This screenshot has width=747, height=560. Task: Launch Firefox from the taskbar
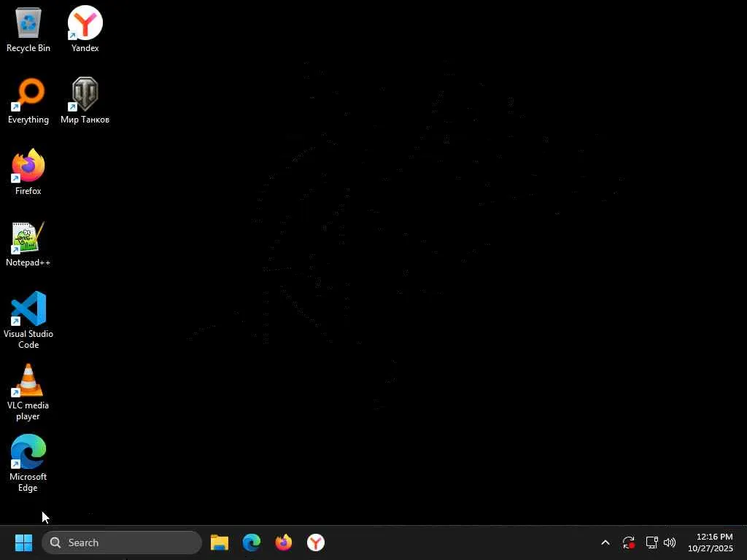tap(284, 542)
